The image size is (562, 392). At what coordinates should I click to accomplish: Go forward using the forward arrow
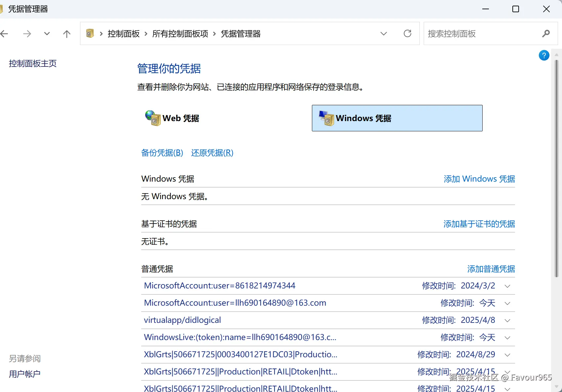(x=27, y=34)
